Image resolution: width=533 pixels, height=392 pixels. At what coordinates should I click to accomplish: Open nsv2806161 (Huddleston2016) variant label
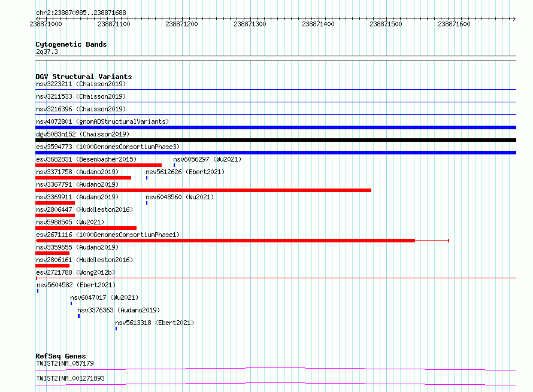click(x=84, y=260)
